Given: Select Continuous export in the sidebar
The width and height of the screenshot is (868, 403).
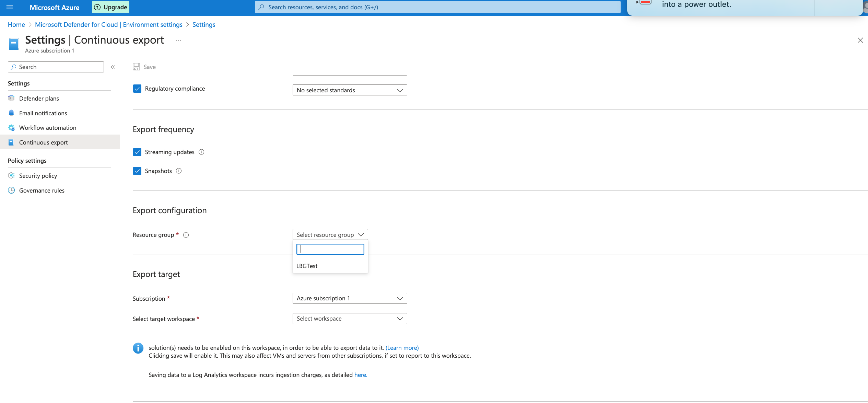Looking at the screenshot, I should [60, 142].
